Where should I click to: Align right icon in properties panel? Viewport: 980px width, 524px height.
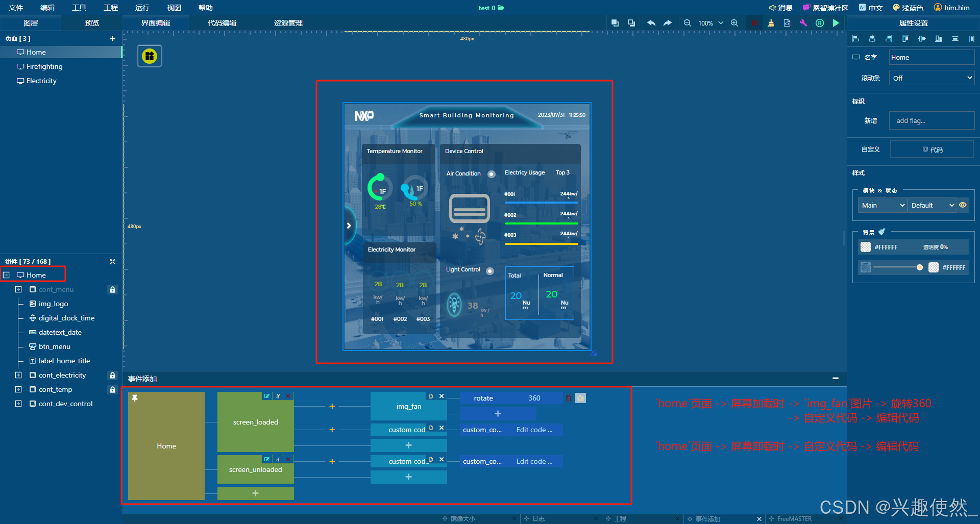pyautogui.click(x=889, y=39)
